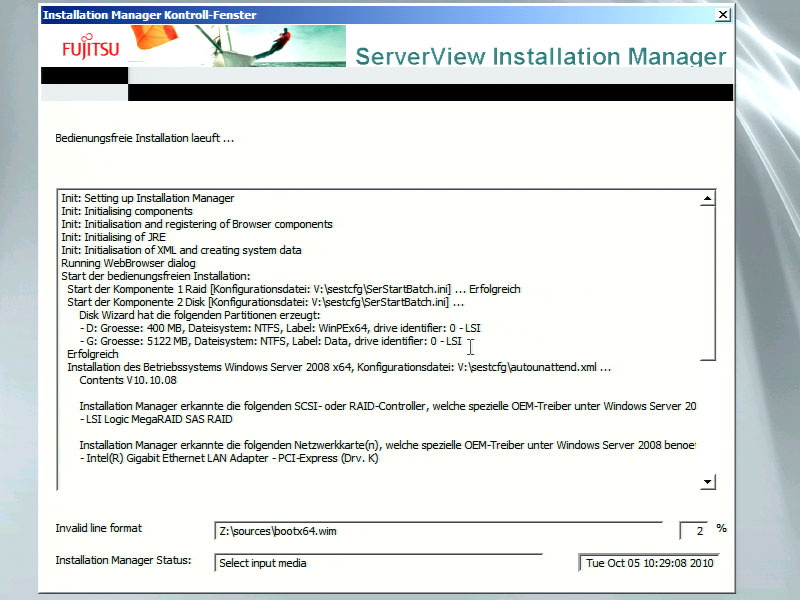Click the Z:\sources\bootx64.wim path field
Screen dimensions: 800x600
(x=438, y=531)
